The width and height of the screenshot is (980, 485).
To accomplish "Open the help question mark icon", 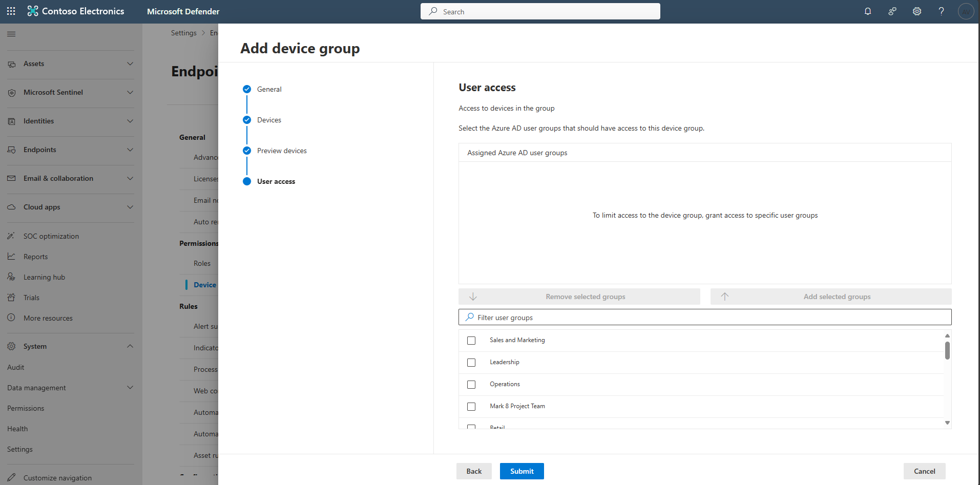I will [941, 11].
